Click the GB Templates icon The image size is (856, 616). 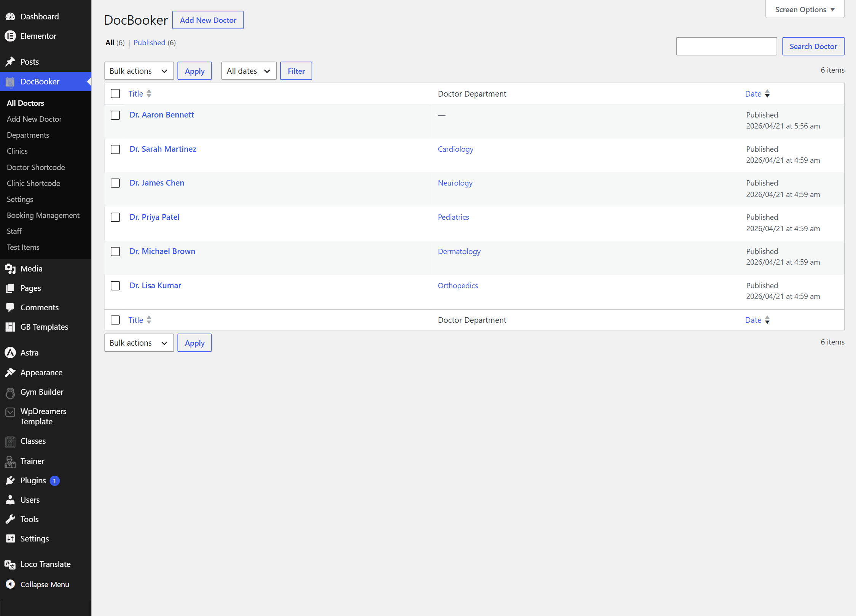coord(10,327)
